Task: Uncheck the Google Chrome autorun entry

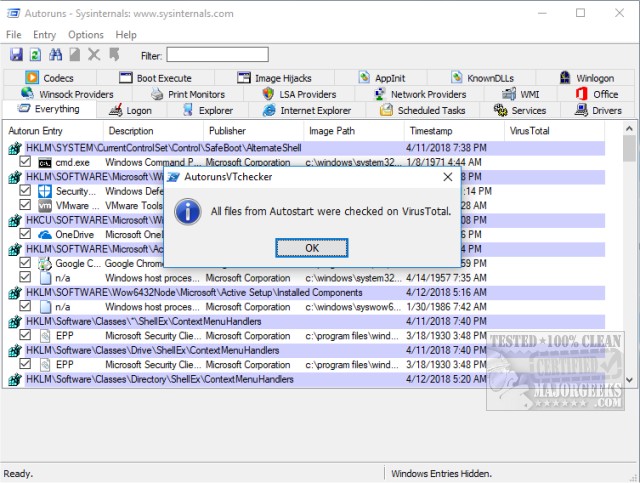Action: tap(25, 263)
